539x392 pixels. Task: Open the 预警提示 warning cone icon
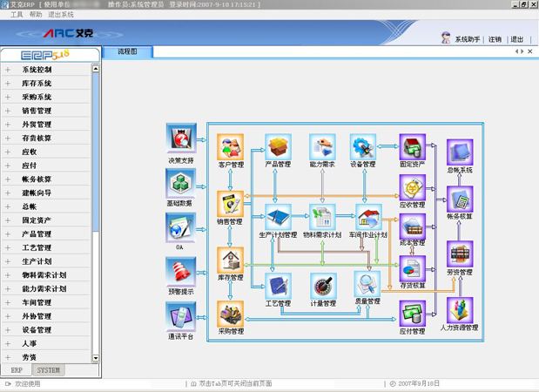point(181,272)
